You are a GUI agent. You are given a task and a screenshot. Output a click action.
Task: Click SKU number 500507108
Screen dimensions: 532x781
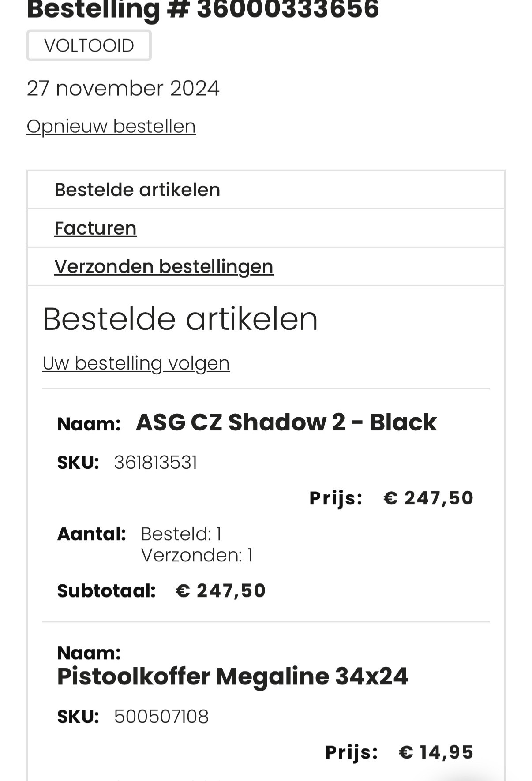point(161,717)
